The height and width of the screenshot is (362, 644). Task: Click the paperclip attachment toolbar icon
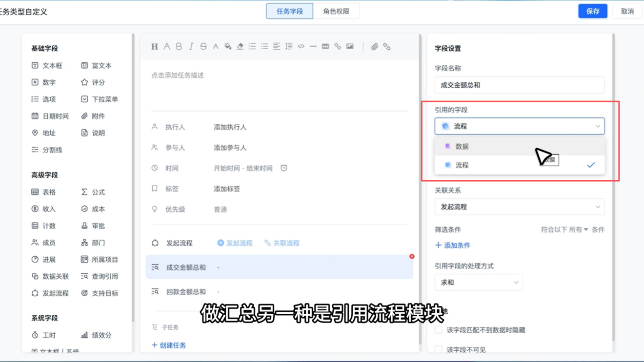coord(375,47)
